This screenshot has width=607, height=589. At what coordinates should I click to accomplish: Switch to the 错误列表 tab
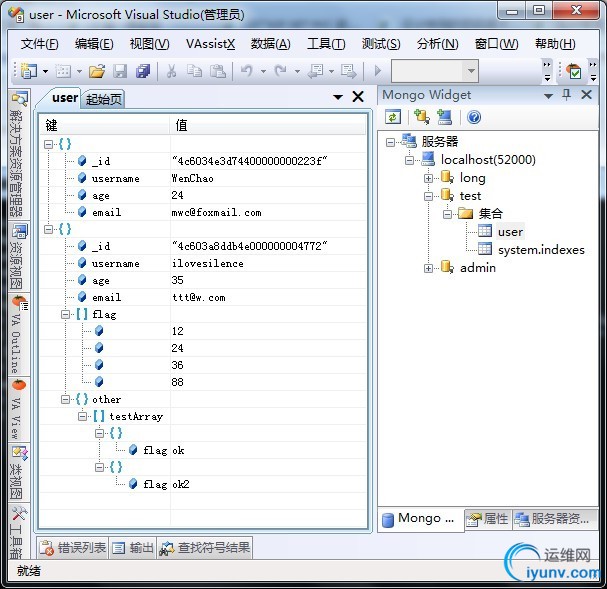point(73,548)
